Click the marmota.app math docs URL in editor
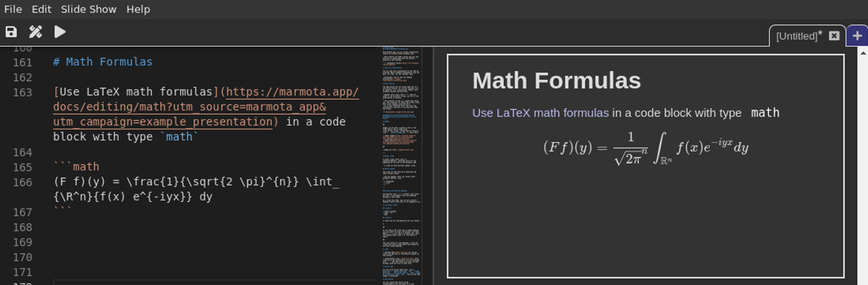This screenshot has width=868, height=285. coord(206,107)
